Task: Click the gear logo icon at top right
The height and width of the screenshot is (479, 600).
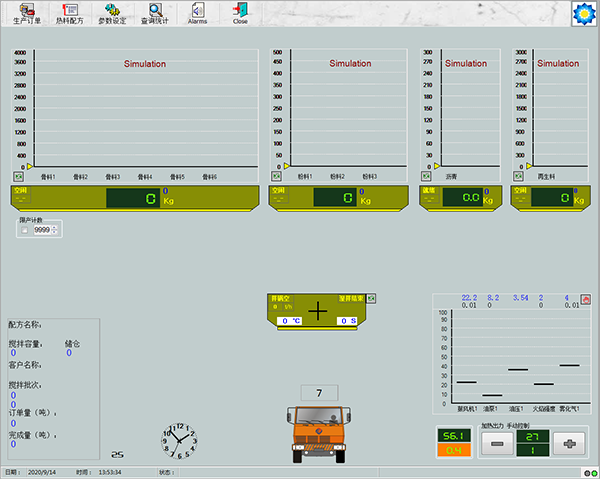Action: [x=583, y=14]
